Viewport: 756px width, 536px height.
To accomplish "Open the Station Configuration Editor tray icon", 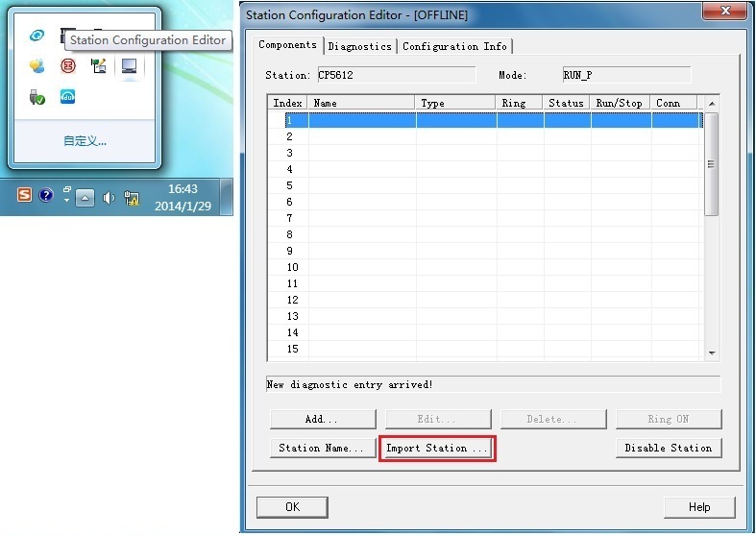I will [x=129, y=65].
